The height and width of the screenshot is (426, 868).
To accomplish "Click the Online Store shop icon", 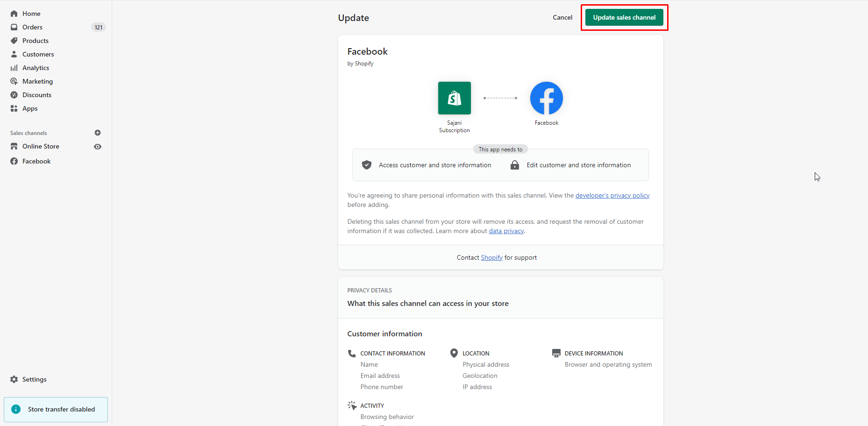I will 14,146.
